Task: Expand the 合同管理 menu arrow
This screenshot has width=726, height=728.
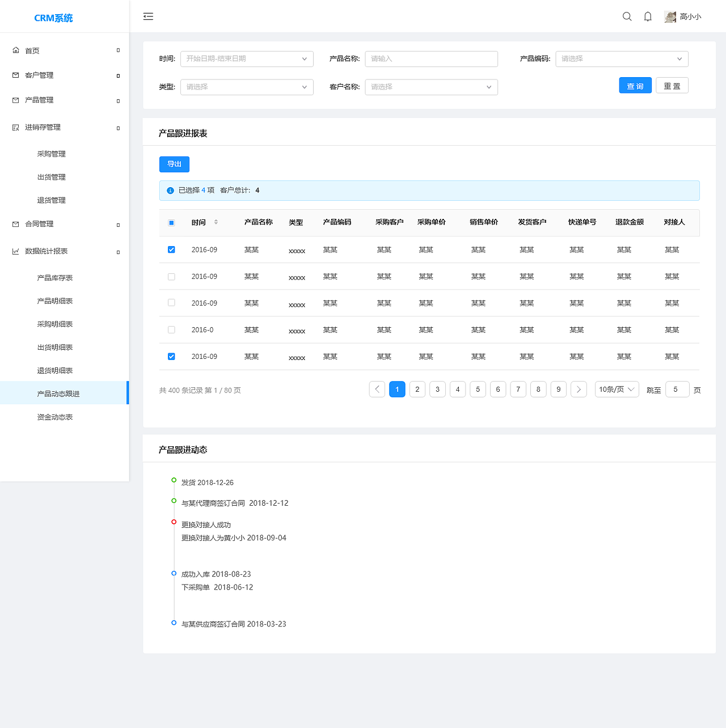Action: [x=118, y=225]
